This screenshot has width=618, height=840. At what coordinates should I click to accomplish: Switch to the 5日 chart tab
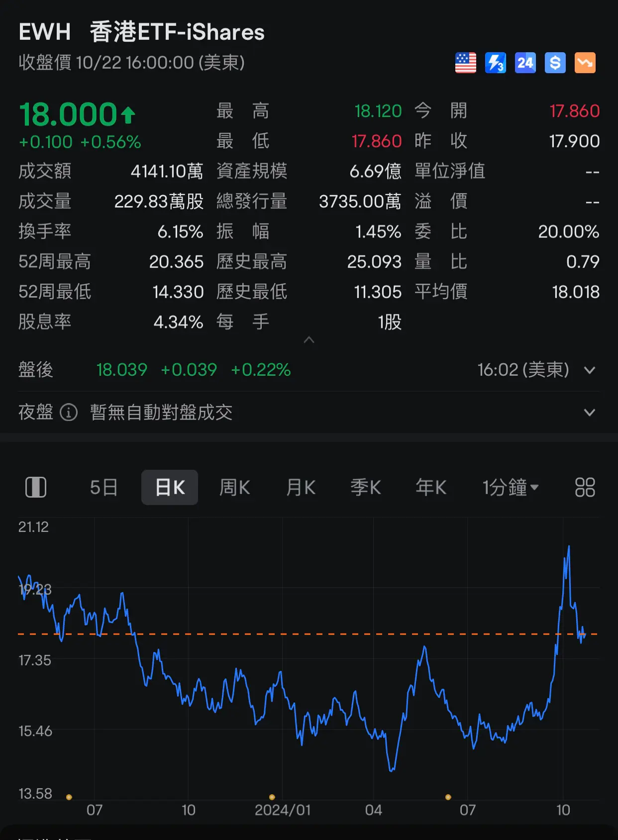click(103, 487)
